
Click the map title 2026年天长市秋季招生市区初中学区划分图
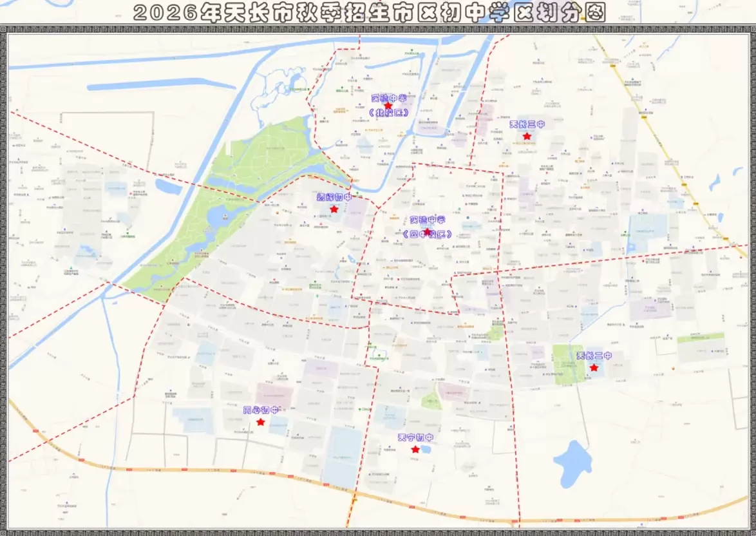(370, 12)
